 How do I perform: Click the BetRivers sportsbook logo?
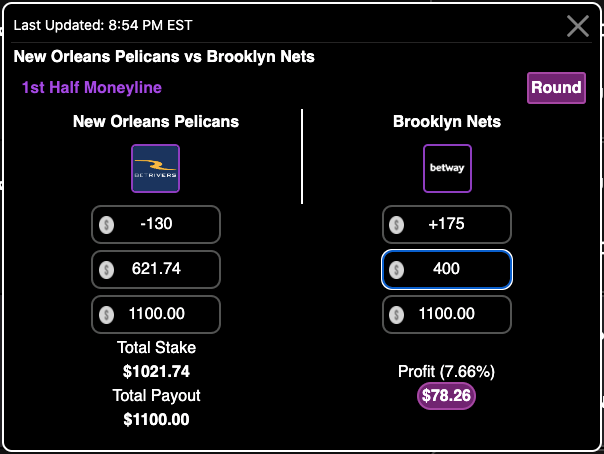(x=155, y=168)
